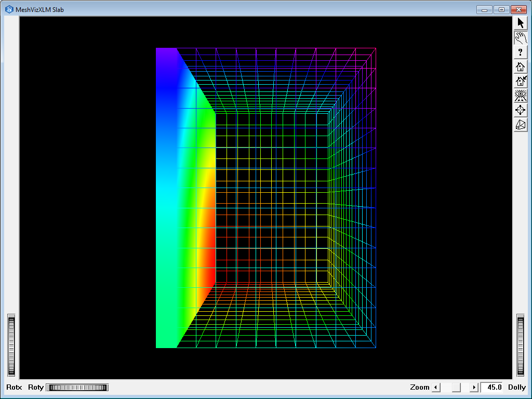Decrease zoom with the left arrow
This screenshot has height=399, width=532.
tap(436, 387)
